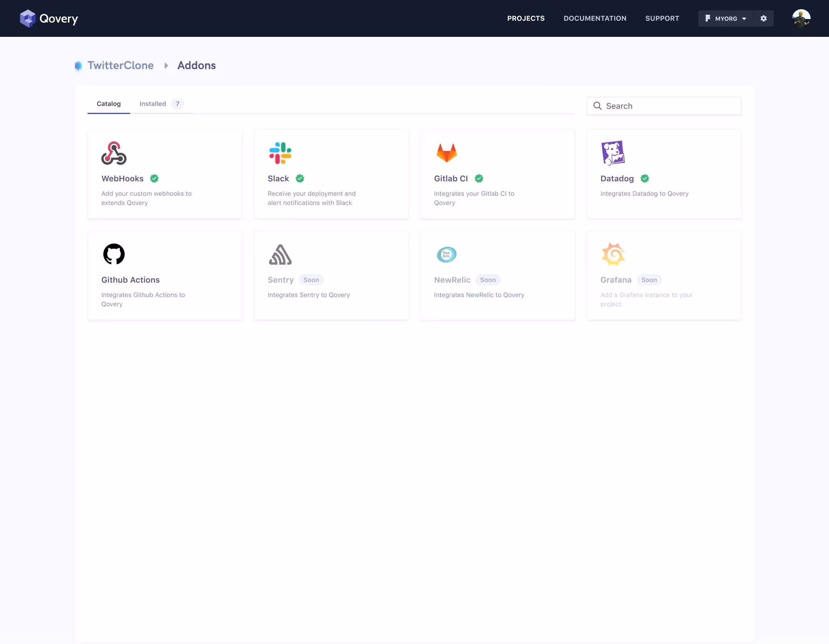Select the Slack addon icon

(x=280, y=152)
